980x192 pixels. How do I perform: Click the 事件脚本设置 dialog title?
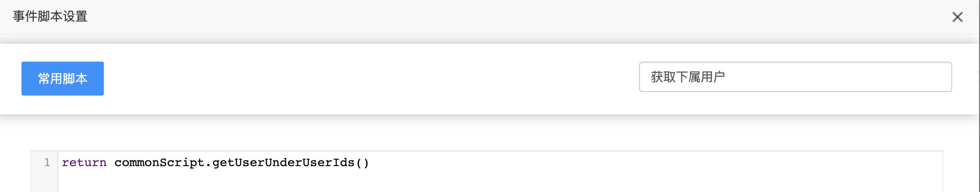50,17
